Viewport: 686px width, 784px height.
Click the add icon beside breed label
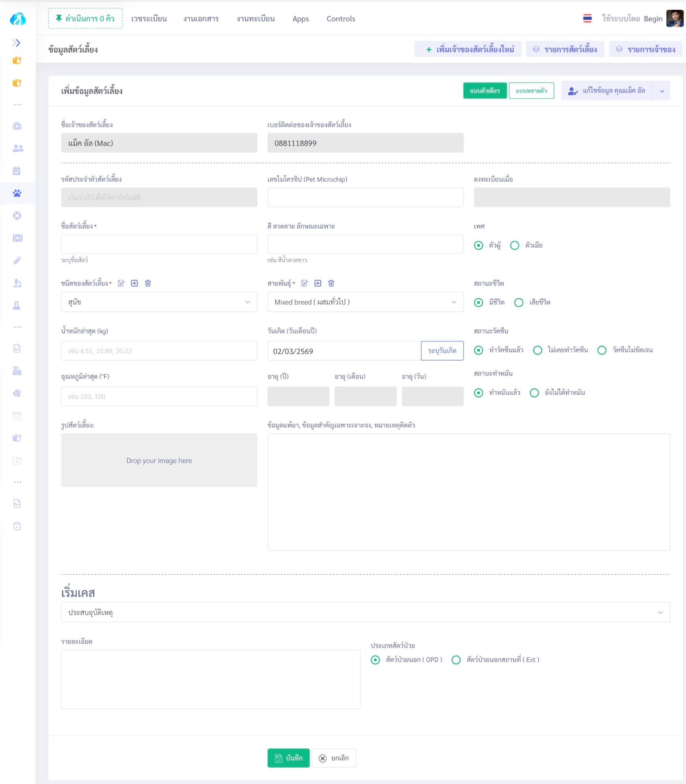pos(318,283)
